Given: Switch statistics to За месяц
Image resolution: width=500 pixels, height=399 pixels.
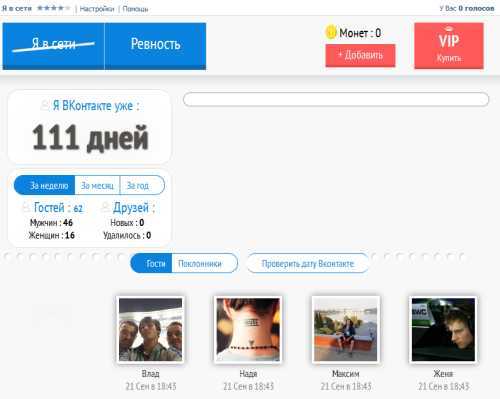Looking at the screenshot, I should (97, 185).
